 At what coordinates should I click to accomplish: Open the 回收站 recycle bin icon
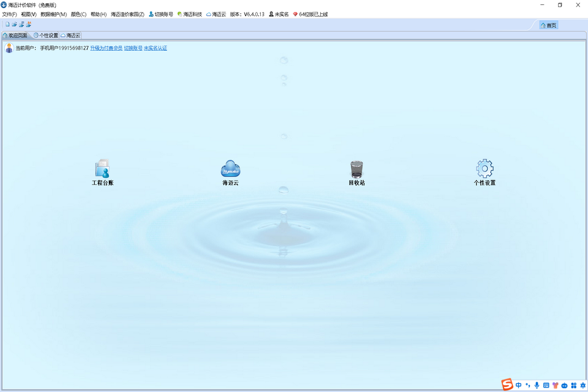tap(357, 169)
